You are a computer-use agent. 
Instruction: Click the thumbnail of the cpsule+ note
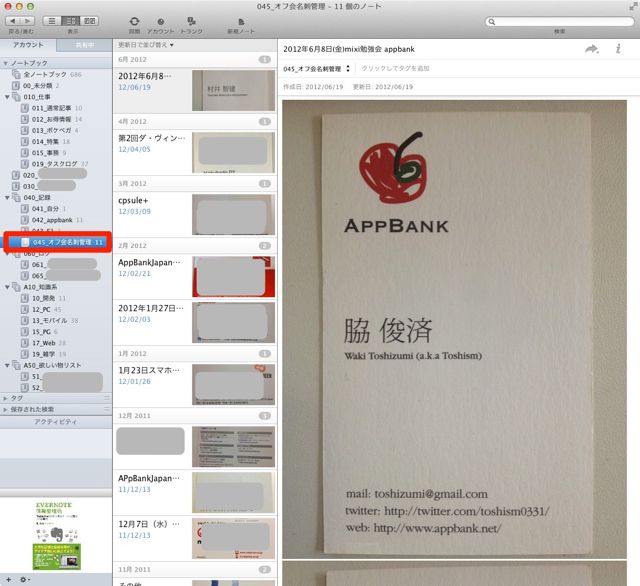coord(233,215)
